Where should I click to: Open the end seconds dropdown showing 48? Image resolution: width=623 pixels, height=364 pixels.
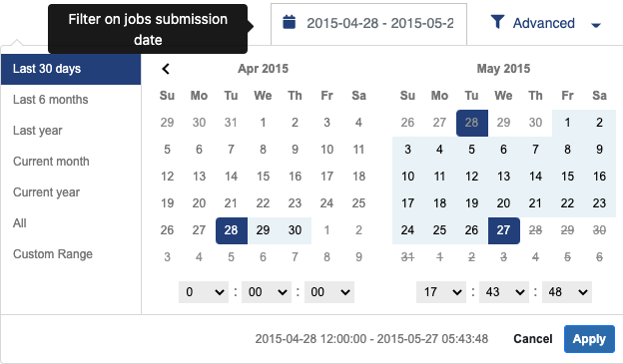(566, 292)
